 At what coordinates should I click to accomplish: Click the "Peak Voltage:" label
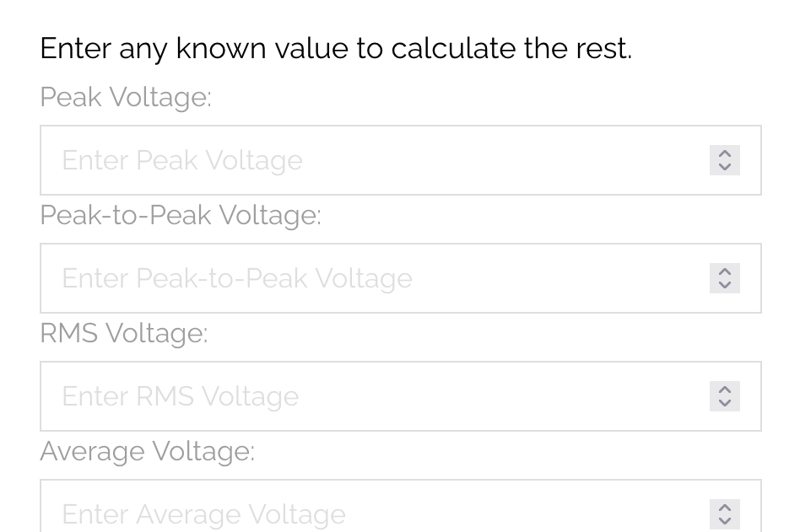pyautogui.click(x=126, y=97)
